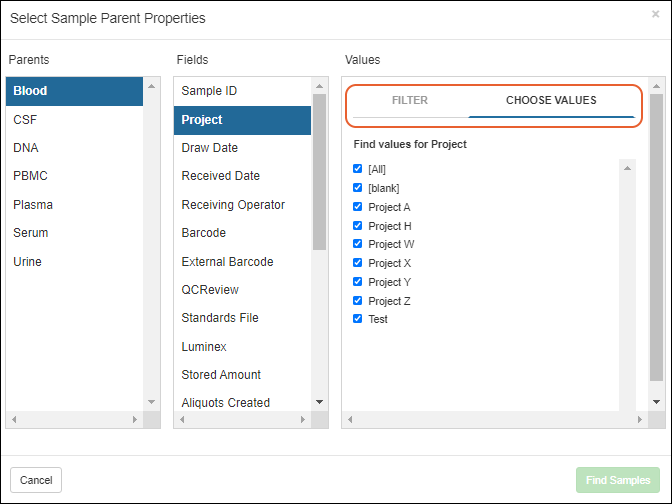Choose the Draw Date field
Viewport: 672px width, 504px height.
click(x=209, y=148)
